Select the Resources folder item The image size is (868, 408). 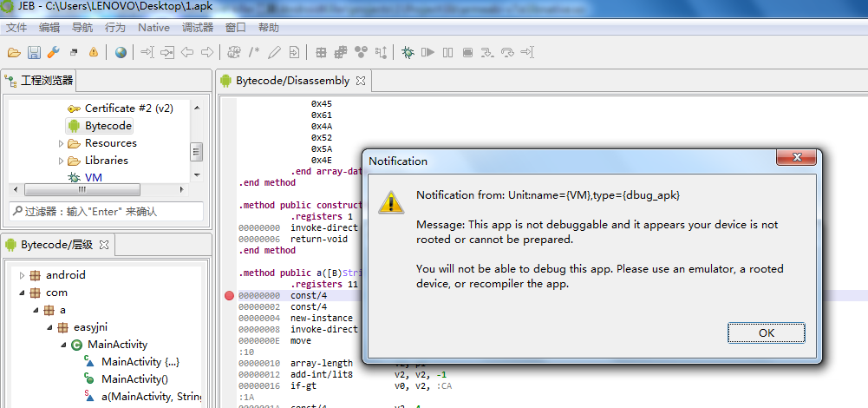click(x=102, y=143)
